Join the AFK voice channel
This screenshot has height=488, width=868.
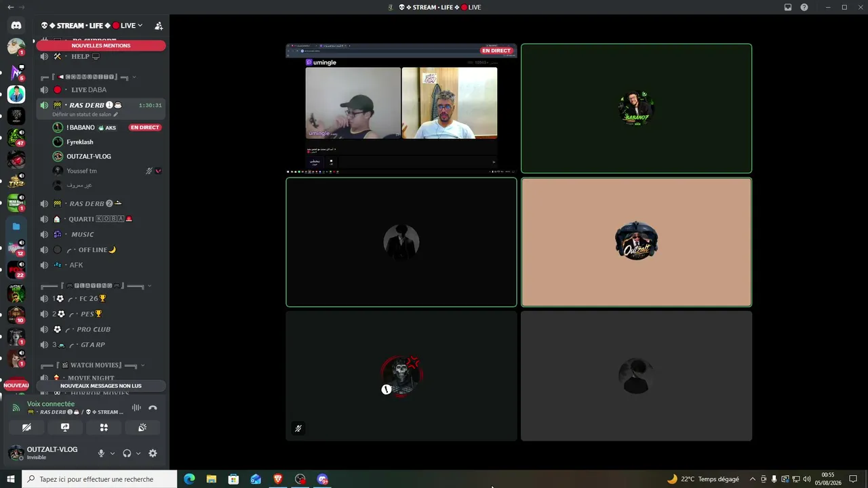click(101, 265)
